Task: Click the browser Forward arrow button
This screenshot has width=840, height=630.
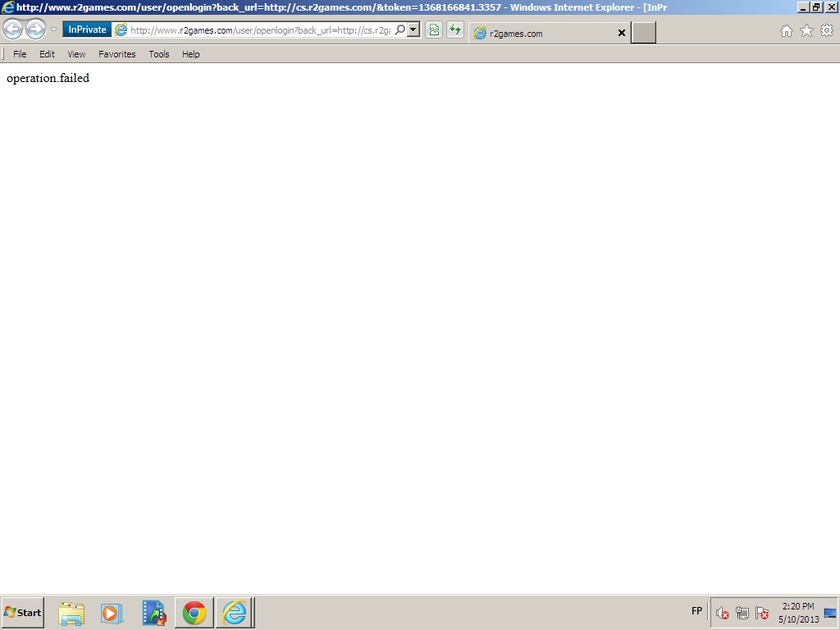Action: click(35, 30)
